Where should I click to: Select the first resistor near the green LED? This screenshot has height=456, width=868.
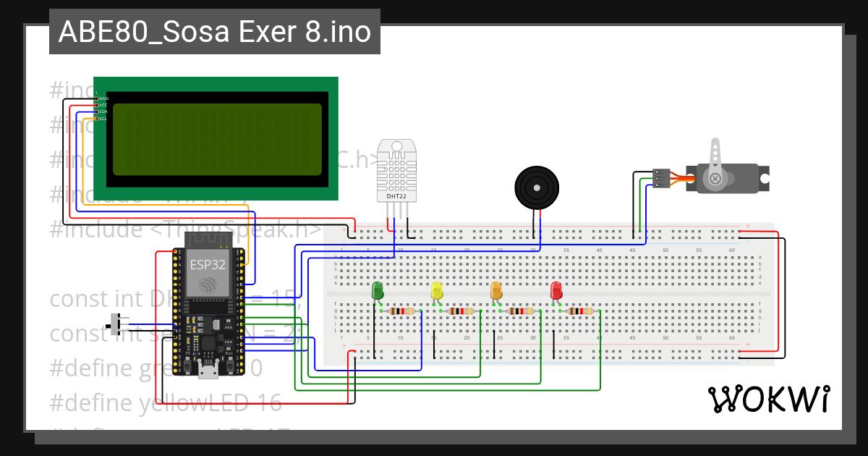pyautogui.click(x=402, y=311)
